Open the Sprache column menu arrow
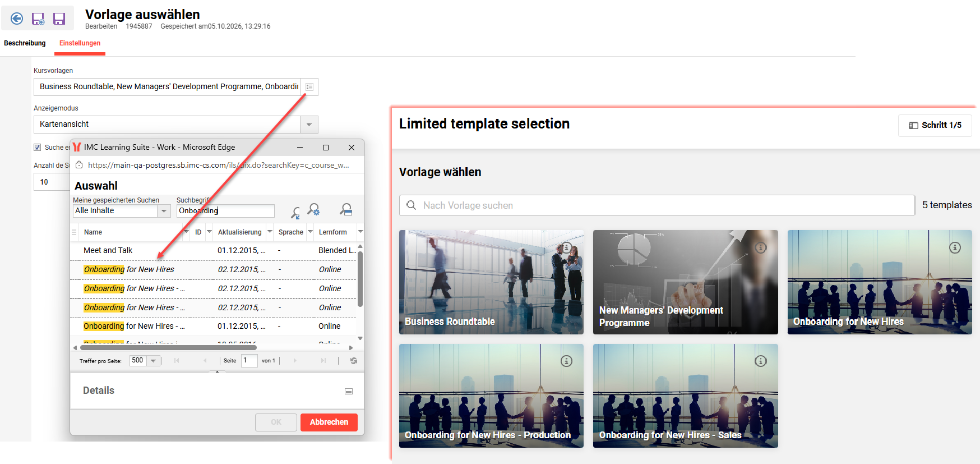 [x=310, y=232]
